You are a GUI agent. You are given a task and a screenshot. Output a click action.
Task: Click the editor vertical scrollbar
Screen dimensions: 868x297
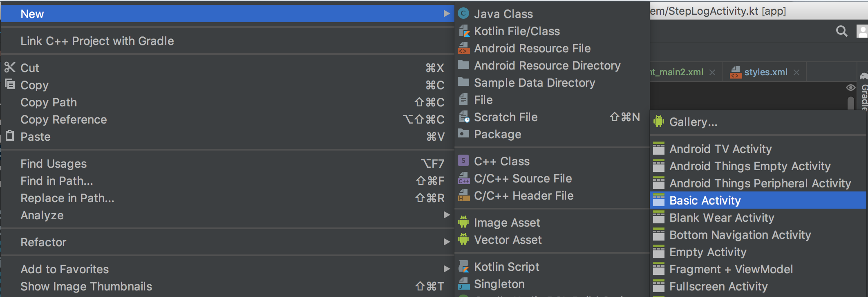pyautogui.click(x=851, y=102)
